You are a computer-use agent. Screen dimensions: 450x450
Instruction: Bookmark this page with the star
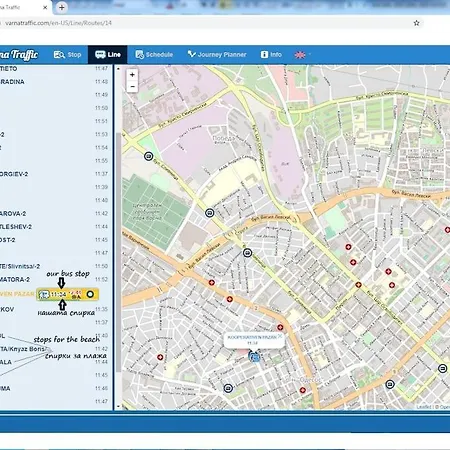tap(416, 23)
